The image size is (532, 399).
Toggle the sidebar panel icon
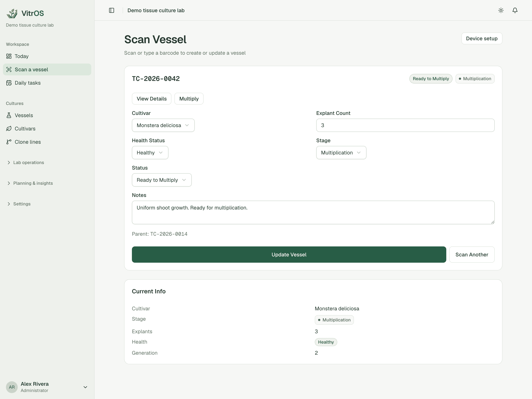[x=112, y=10]
